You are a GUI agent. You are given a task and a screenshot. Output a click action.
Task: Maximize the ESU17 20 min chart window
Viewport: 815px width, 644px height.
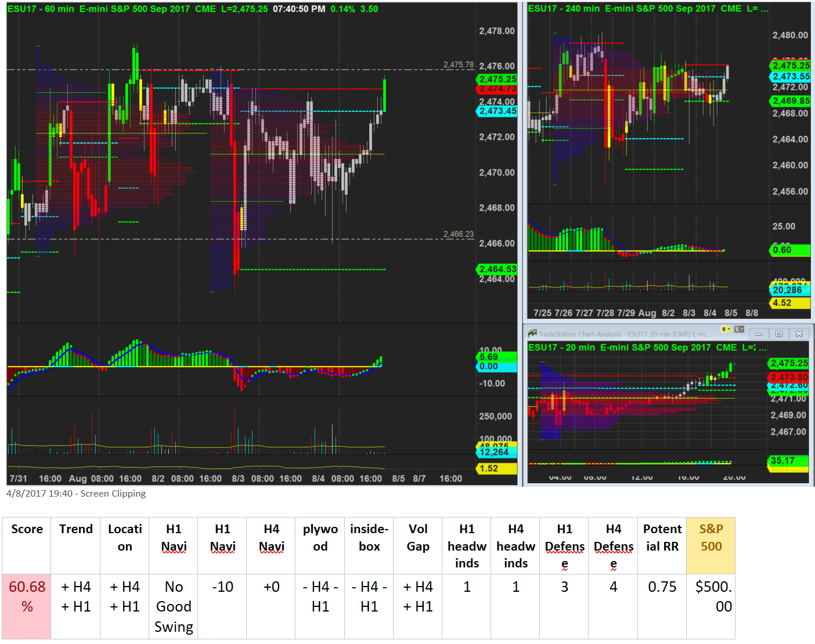coord(779,334)
